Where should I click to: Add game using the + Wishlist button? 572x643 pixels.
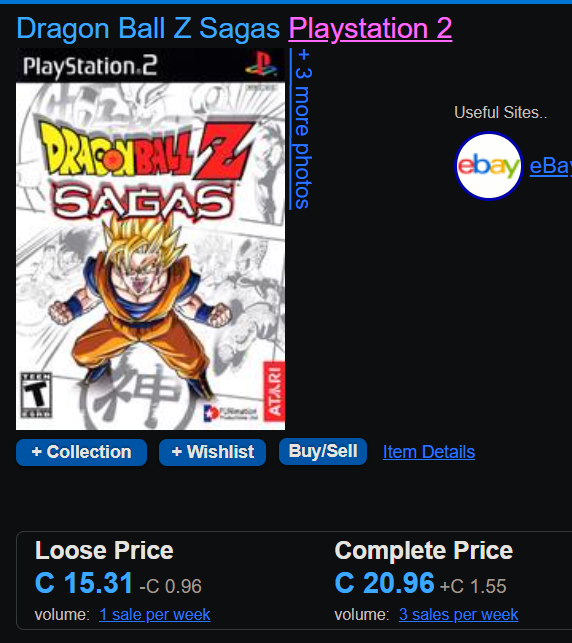click(x=212, y=452)
